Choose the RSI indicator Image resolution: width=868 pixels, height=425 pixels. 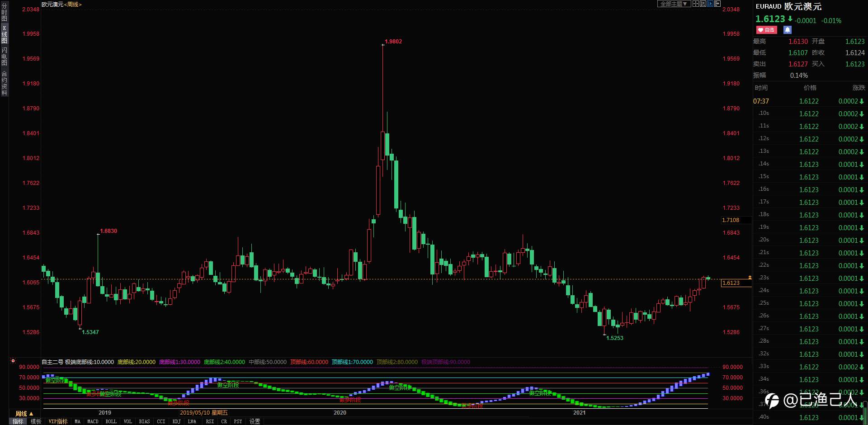pyautogui.click(x=210, y=421)
